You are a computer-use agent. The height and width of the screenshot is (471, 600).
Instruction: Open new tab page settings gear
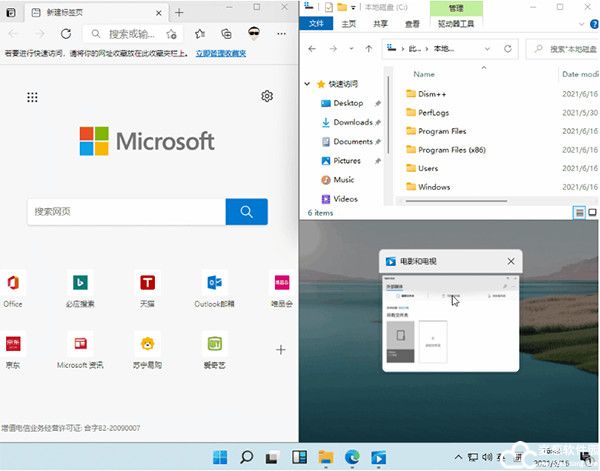pos(267,96)
